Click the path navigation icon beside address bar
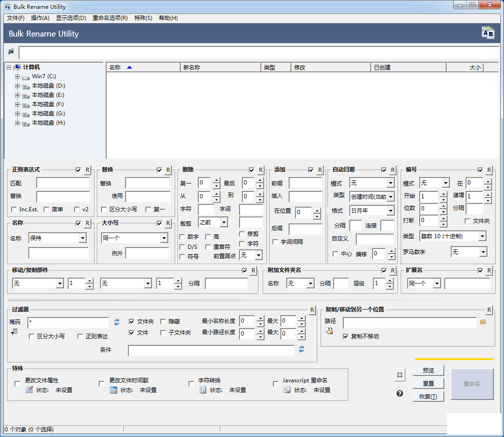504x437 pixels. tap(11, 51)
